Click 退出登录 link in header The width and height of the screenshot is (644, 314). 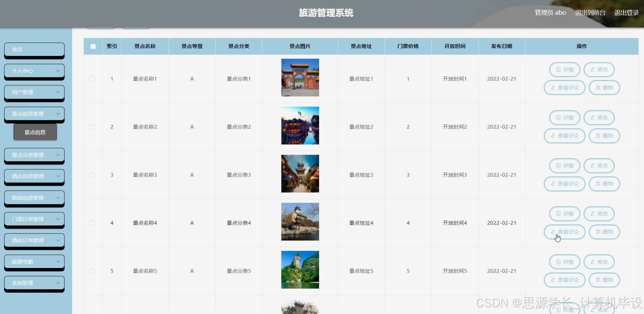pos(626,13)
